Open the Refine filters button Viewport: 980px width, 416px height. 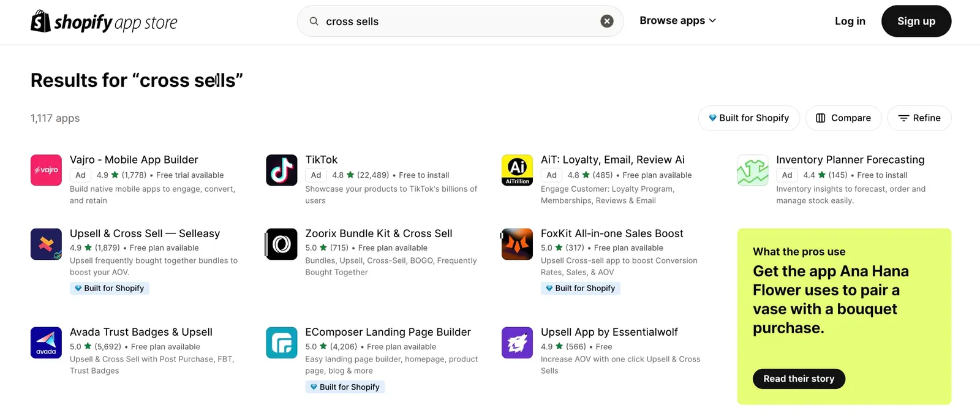[x=919, y=118]
